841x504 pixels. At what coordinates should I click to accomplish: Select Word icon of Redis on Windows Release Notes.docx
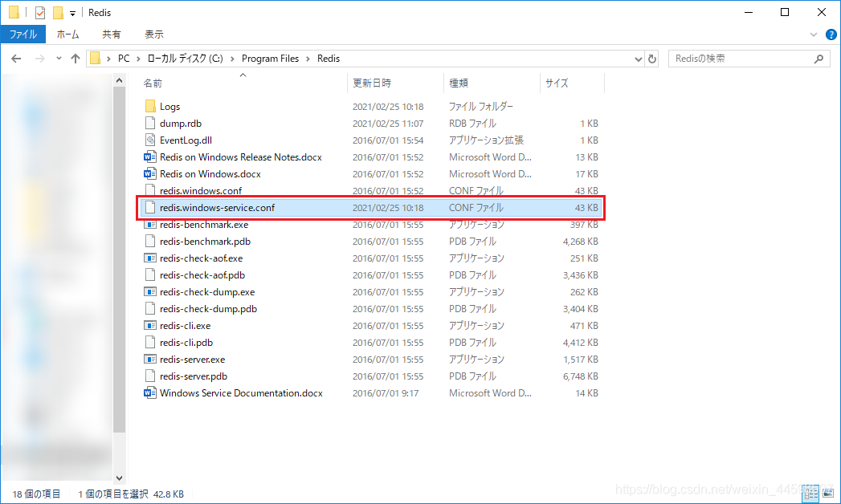[150, 157]
